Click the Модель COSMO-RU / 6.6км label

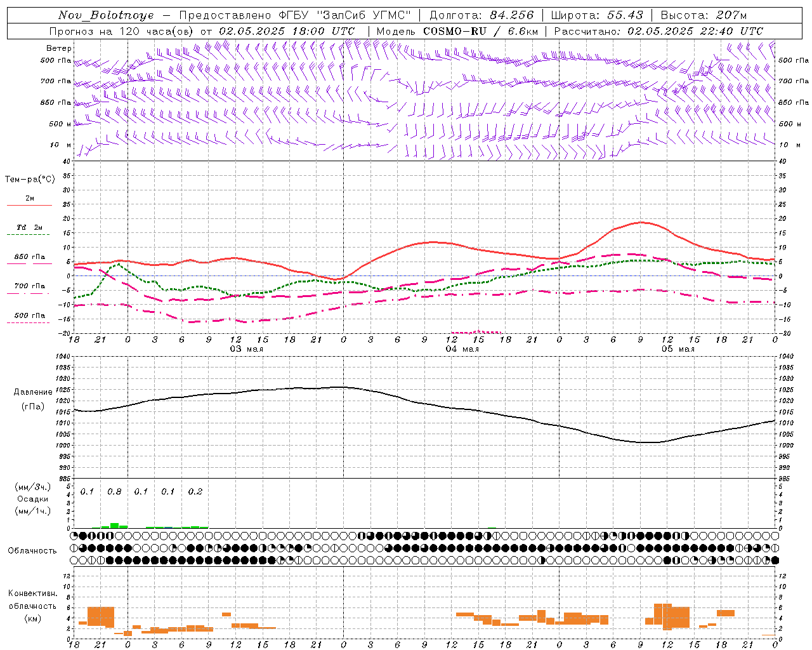457,31
